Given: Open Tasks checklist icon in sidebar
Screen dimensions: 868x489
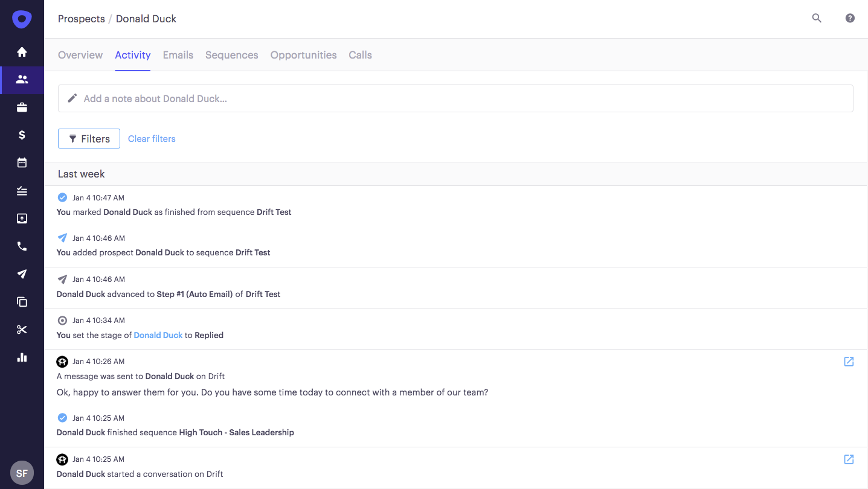Looking at the screenshot, I should 22,191.
